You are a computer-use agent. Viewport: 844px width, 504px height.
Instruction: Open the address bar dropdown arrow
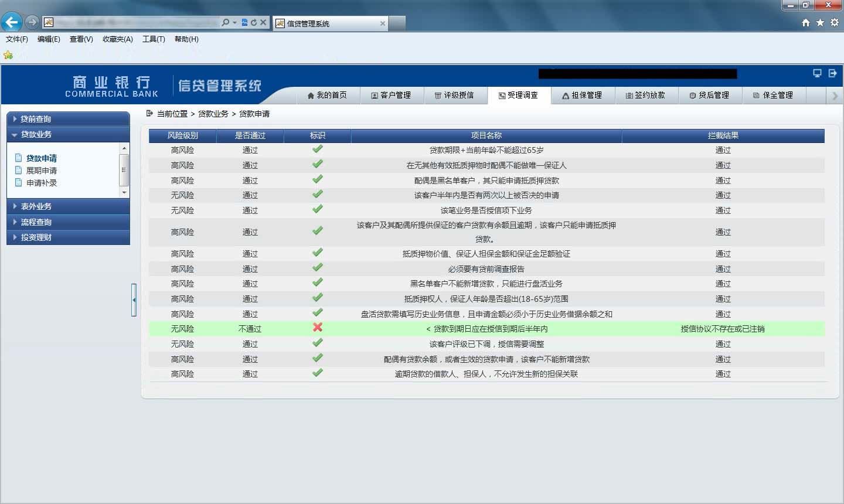click(234, 22)
